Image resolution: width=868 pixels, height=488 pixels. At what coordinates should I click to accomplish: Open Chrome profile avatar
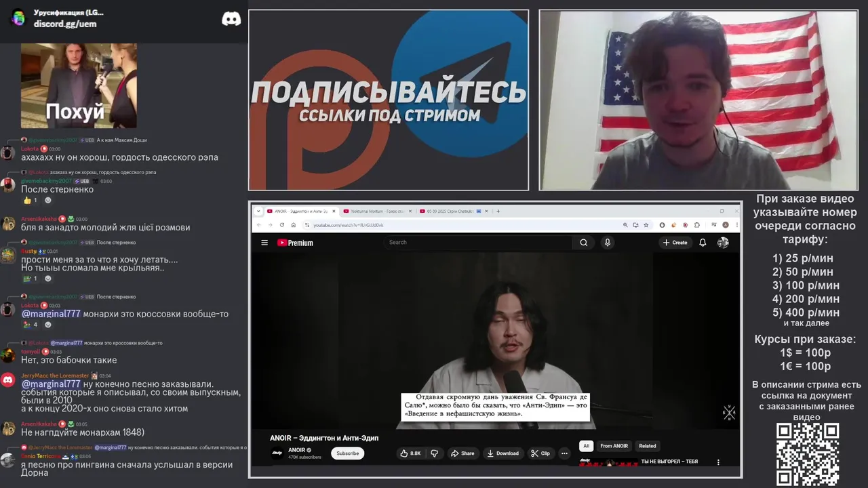click(725, 224)
